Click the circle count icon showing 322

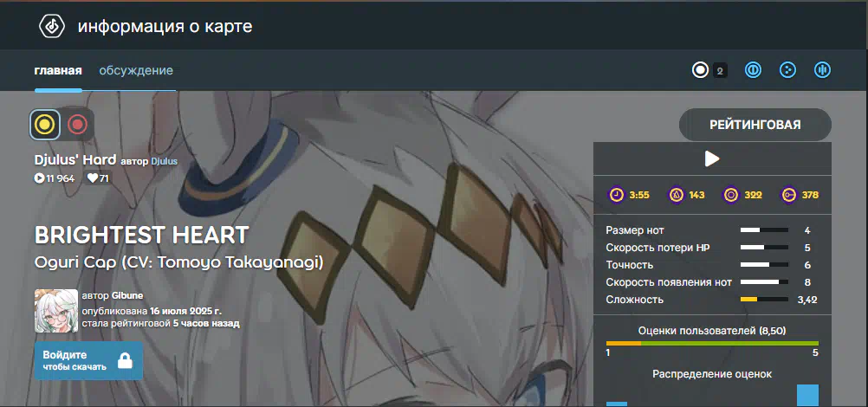pyautogui.click(x=732, y=195)
